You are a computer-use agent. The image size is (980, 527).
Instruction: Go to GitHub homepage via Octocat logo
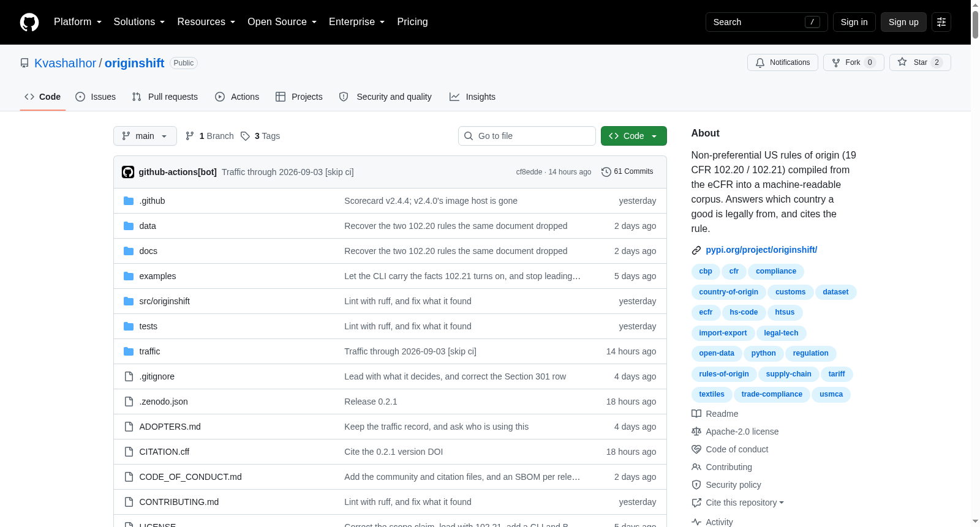tap(29, 22)
